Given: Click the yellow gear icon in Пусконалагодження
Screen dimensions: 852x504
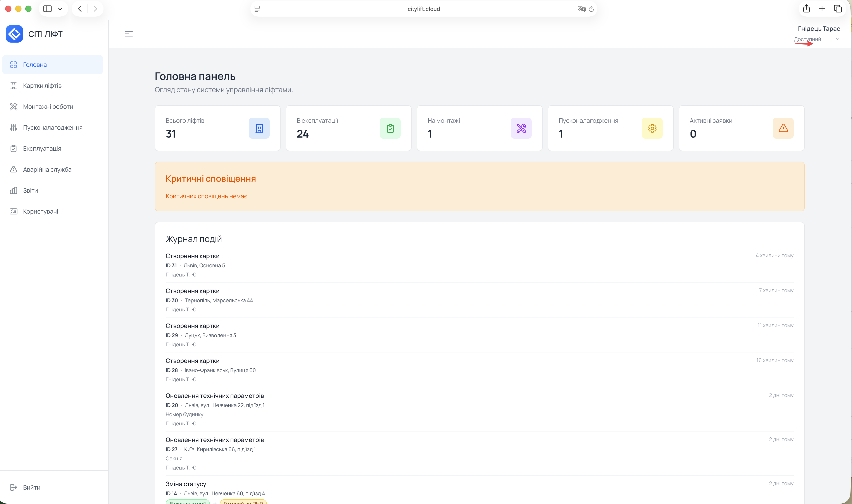Looking at the screenshot, I should point(652,128).
